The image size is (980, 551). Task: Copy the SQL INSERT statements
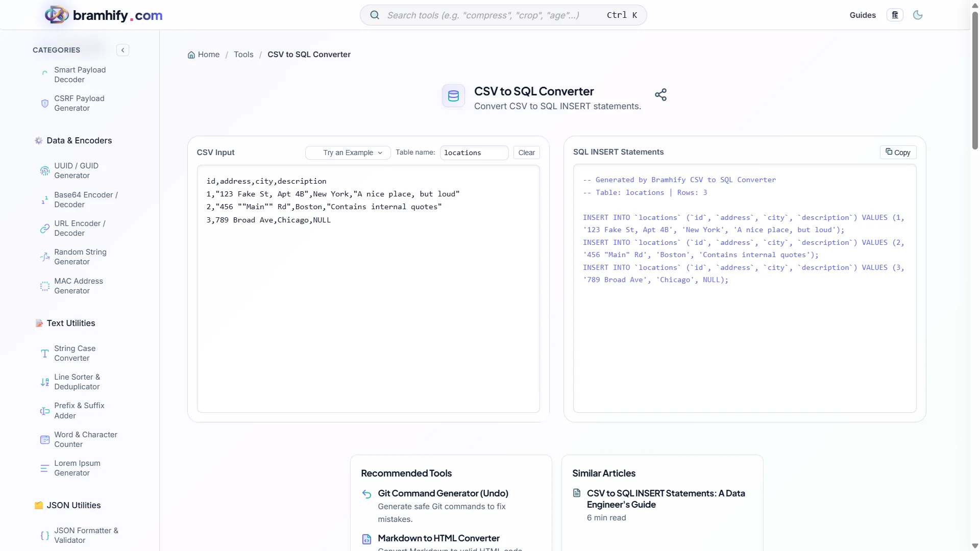[898, 153]
